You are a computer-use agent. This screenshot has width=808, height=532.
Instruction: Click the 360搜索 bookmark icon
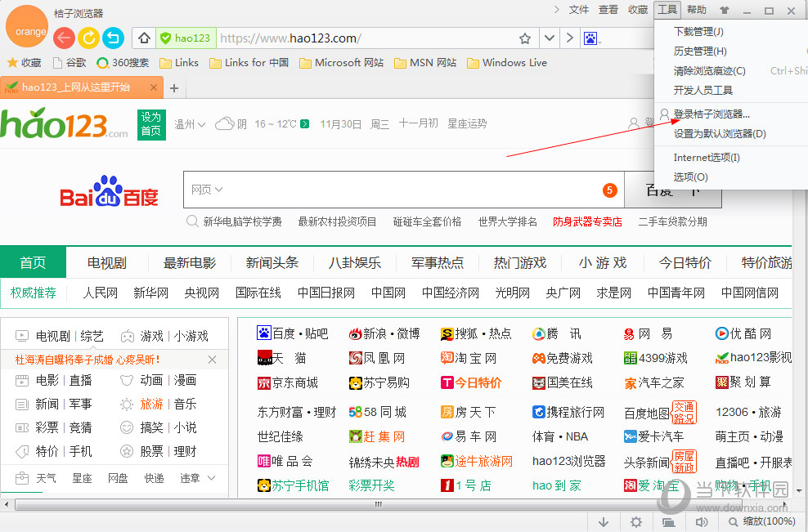[104, 62]
